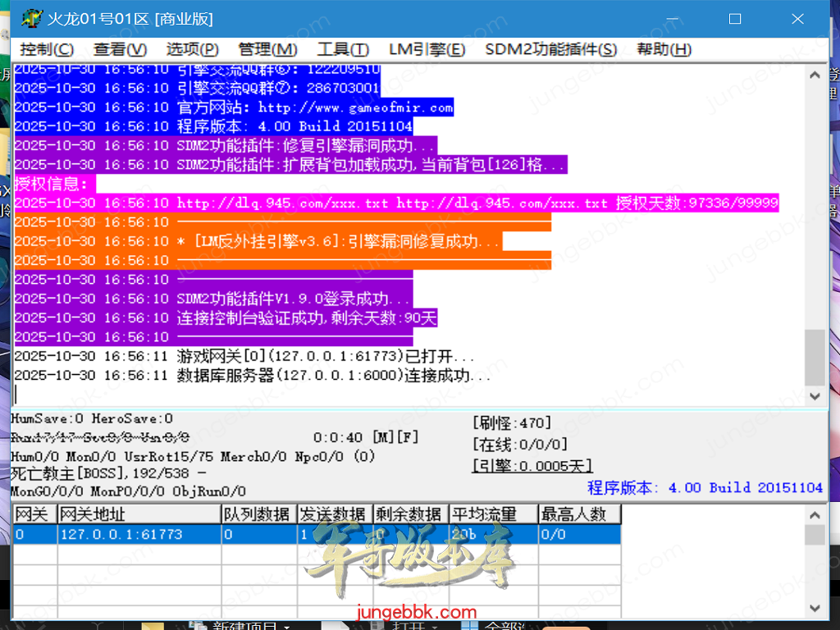
Task: Click the log panel scroll-up arrow
Action: click(x=815, y=75)
